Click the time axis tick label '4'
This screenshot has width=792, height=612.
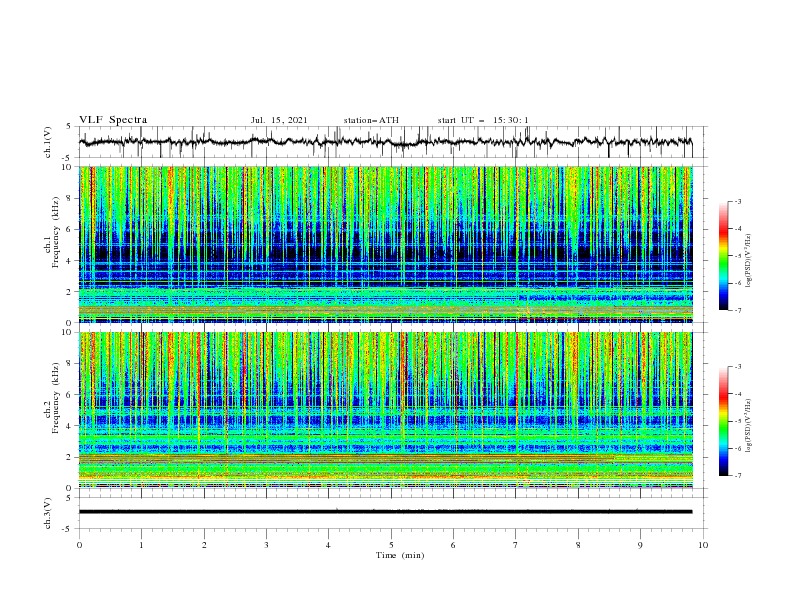tap(328, 545)
